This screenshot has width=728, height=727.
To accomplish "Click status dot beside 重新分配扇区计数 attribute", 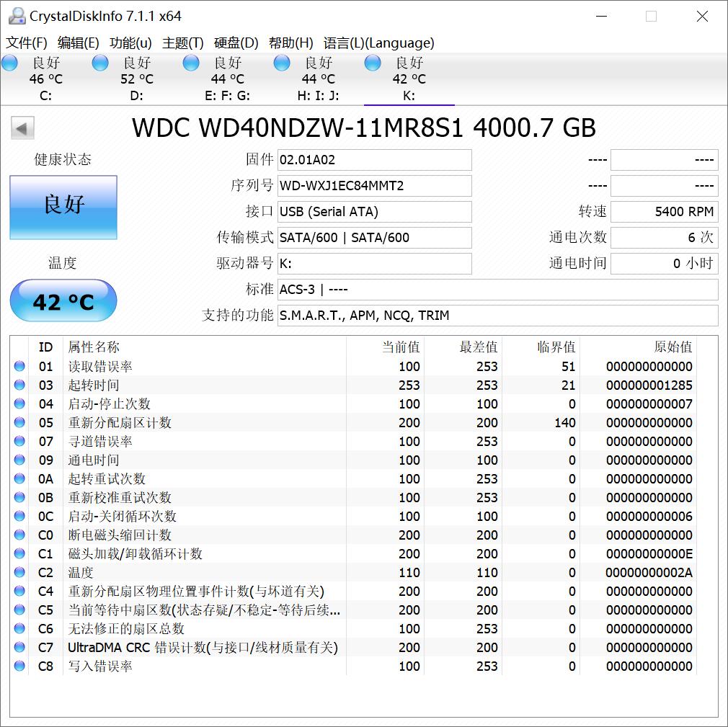I will pyautogui.click(x=19, y=423).
